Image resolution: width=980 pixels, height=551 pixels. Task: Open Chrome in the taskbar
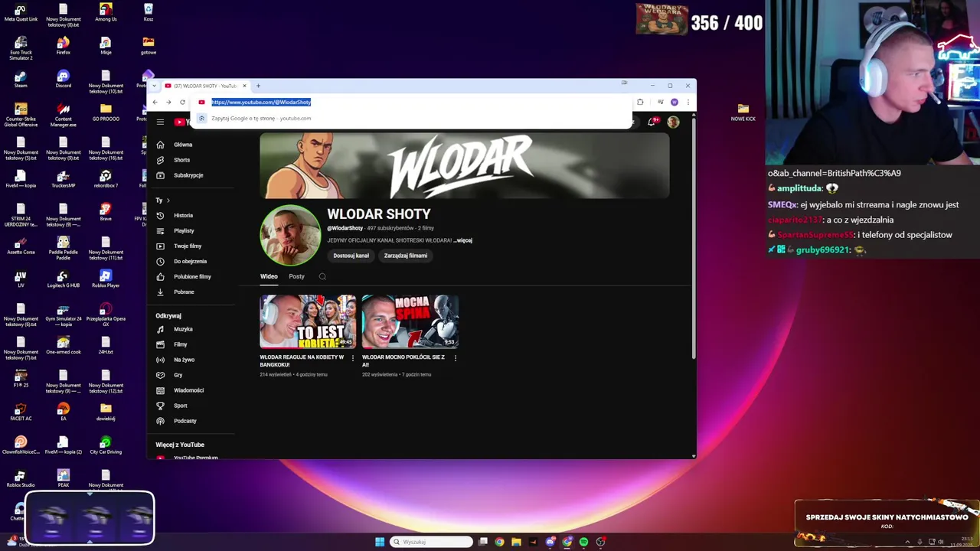(x=499, y=542)
